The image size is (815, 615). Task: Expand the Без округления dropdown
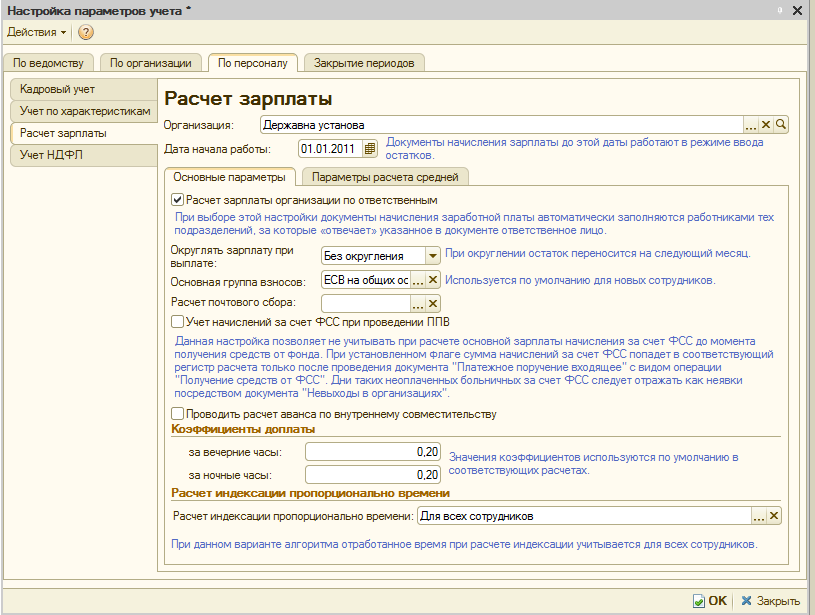pos(432,256)
